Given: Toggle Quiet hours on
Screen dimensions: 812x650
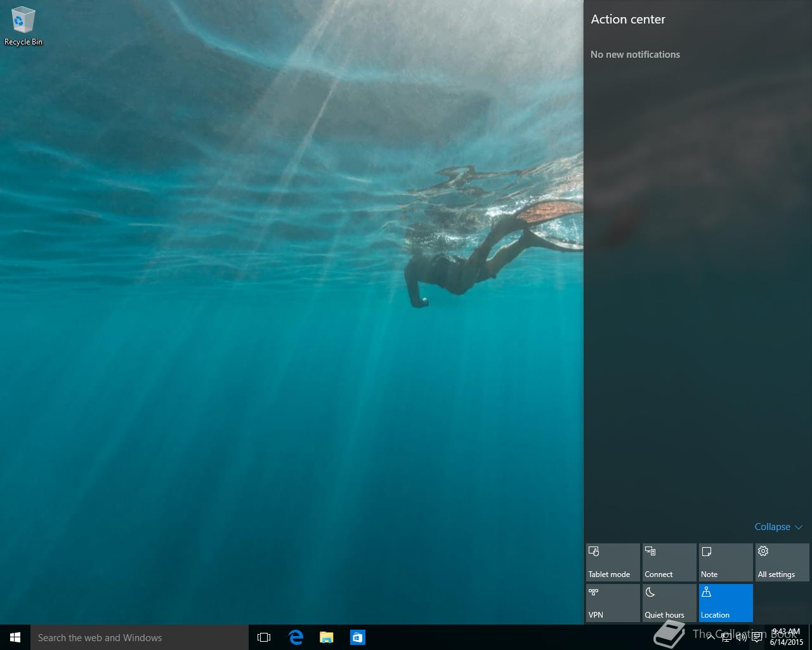Looking at the screenshot, I should click(669, 603).
